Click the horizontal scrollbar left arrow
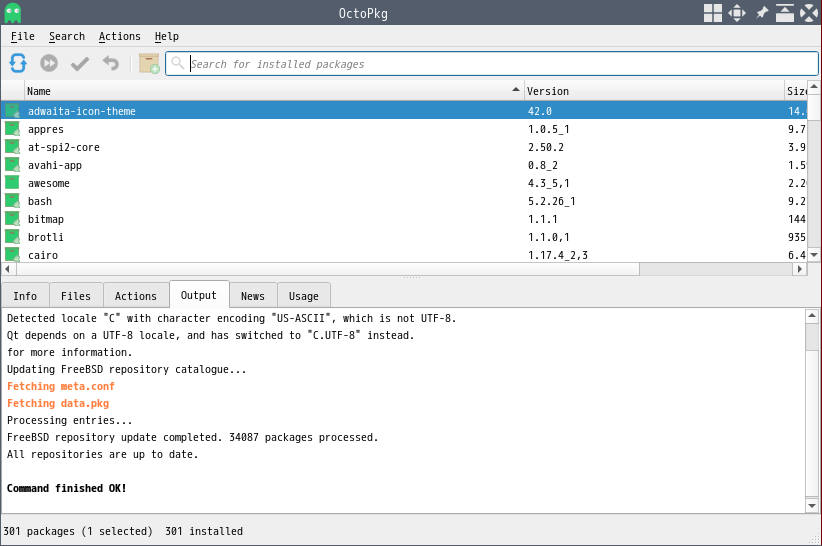 pyautogui.click(x=7, y=269)
